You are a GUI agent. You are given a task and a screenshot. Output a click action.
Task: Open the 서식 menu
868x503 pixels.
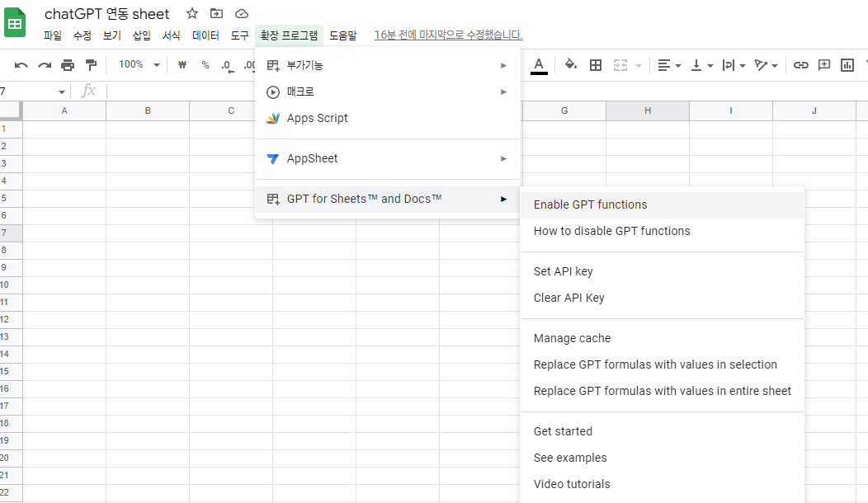pos(171,35)
